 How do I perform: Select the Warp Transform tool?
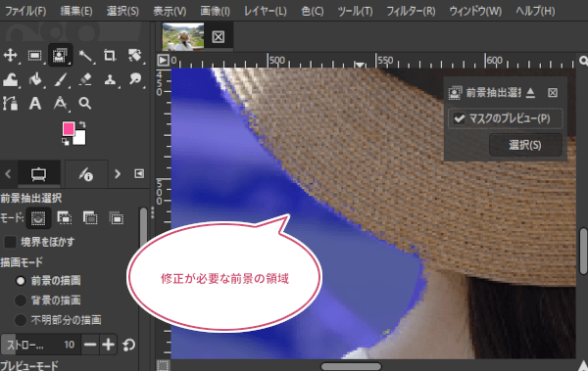[10, 80]
